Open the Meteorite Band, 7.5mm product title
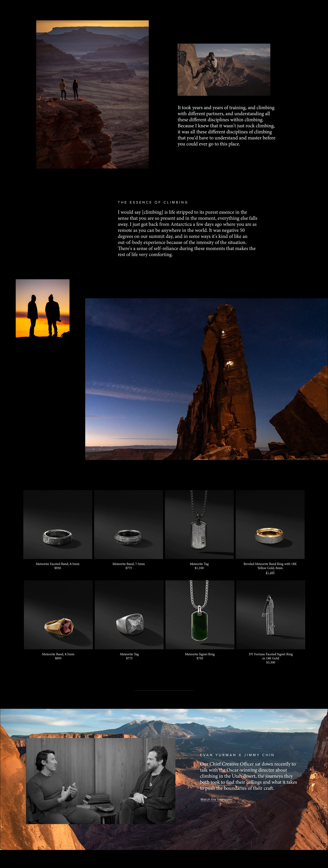 (128, 564)
